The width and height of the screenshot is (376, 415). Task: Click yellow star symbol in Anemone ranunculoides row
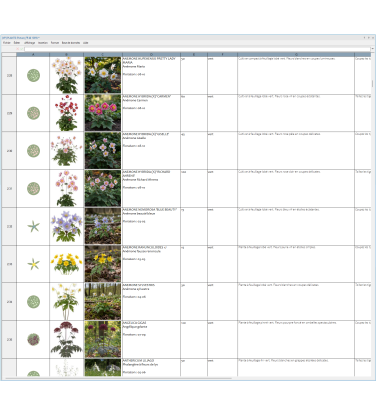[33, 264]
